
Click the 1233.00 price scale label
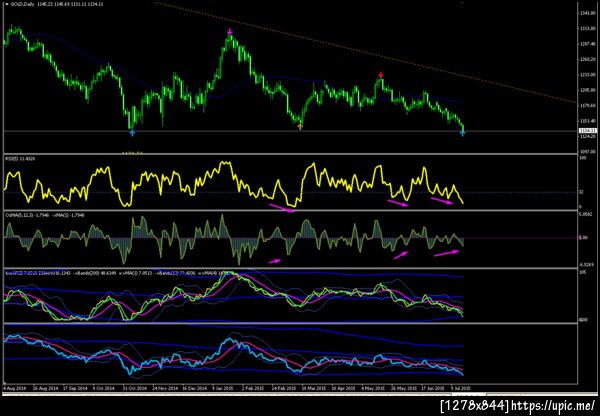[586, 75]
